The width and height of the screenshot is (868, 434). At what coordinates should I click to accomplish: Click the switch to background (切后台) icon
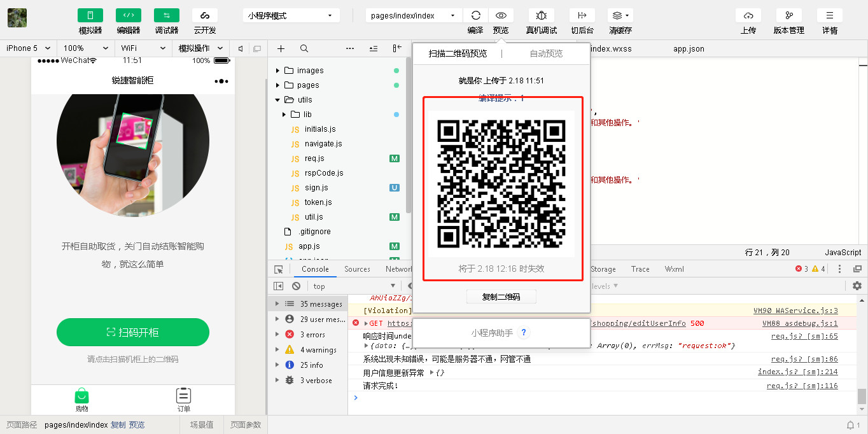(x=582, y=15)
